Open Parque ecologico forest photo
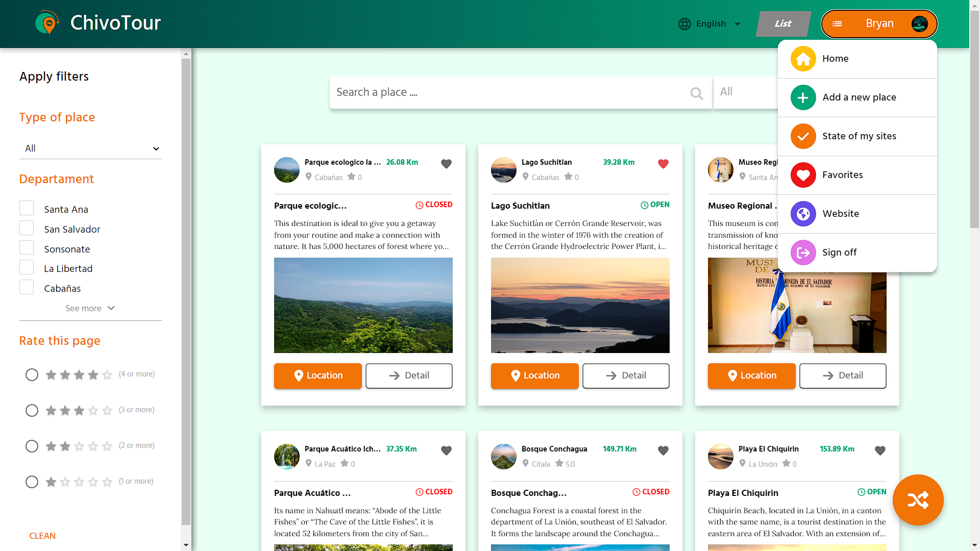Screen dimensions: 980x551 click(x=363, y=305)
